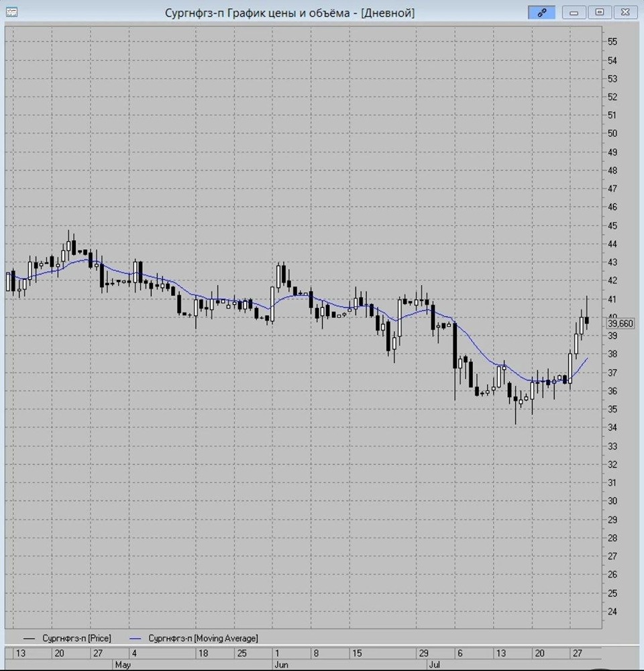Restore the chart window size
Viewport: 644px width, 671px height.
click(x=600, y=12)
